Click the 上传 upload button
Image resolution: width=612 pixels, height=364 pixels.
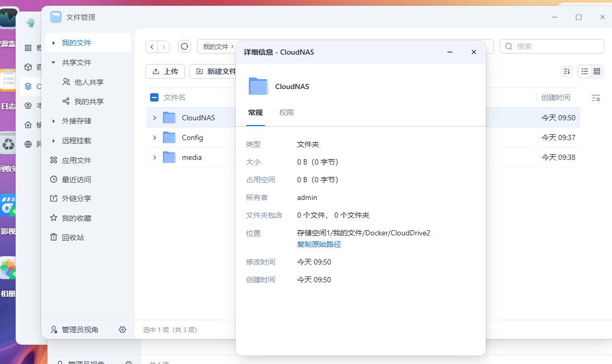pyautogui.click(x=165, y=71)
